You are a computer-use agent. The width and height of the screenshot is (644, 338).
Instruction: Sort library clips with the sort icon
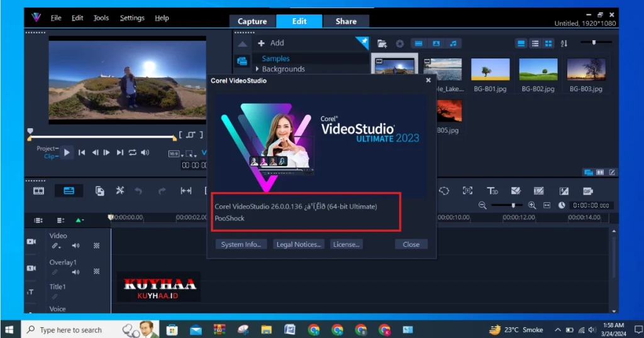click(564, 43)
